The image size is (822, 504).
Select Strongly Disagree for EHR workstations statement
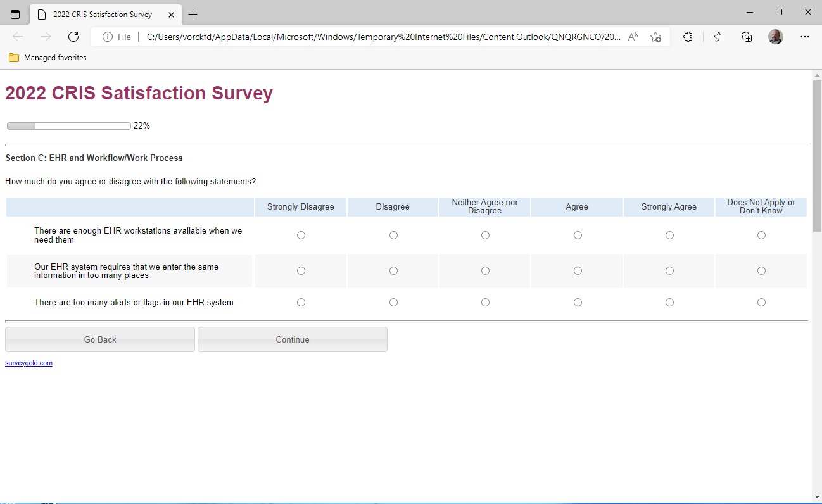[301, 236]
